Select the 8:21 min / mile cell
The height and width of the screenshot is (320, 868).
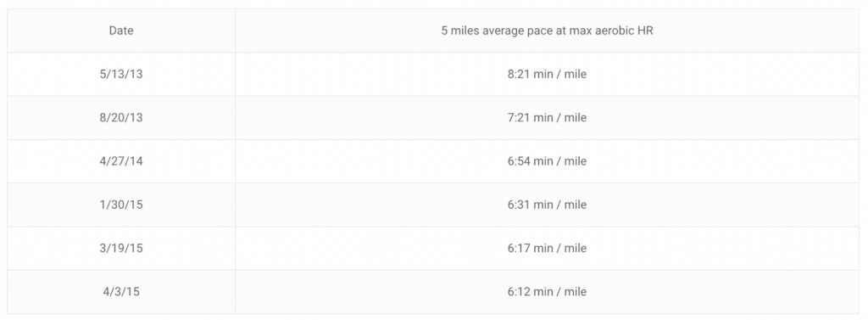pos(547,75)
